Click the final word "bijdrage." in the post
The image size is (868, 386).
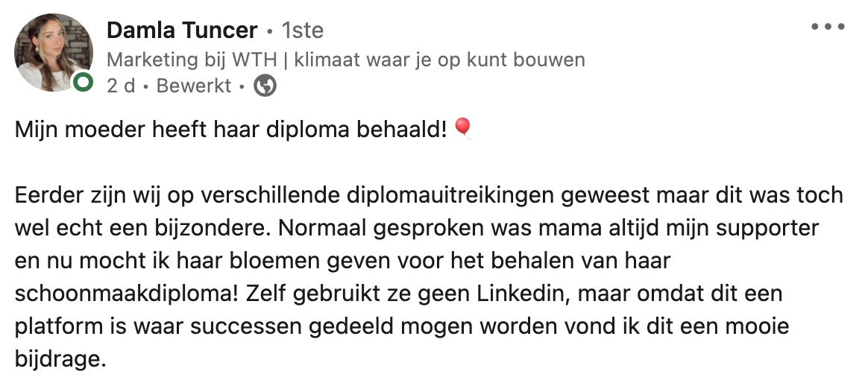[61, 358]
